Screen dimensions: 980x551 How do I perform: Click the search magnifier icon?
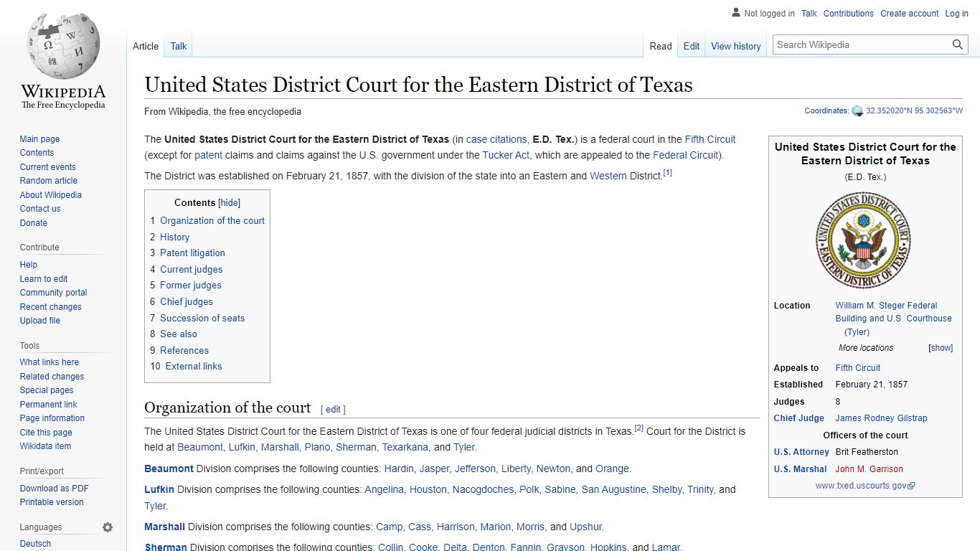[x=958, y=44]
